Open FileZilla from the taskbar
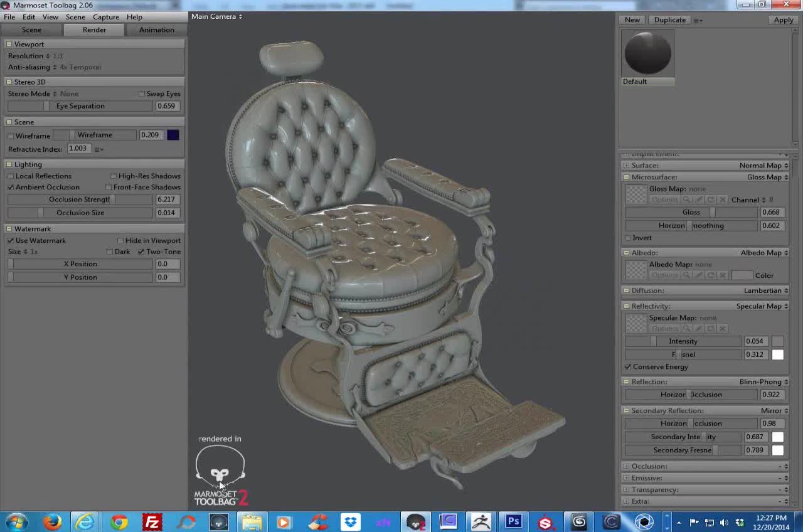Screen dimensions: 803x532 152,522
